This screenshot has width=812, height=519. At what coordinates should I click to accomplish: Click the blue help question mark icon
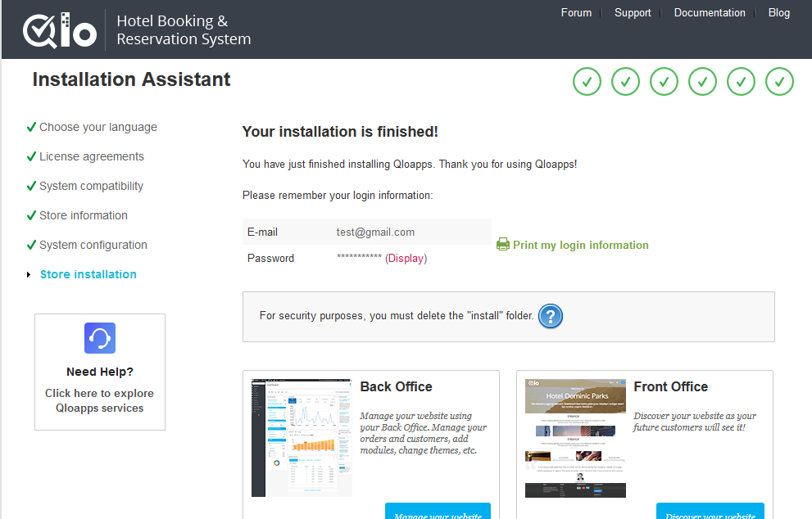(551, 316)
